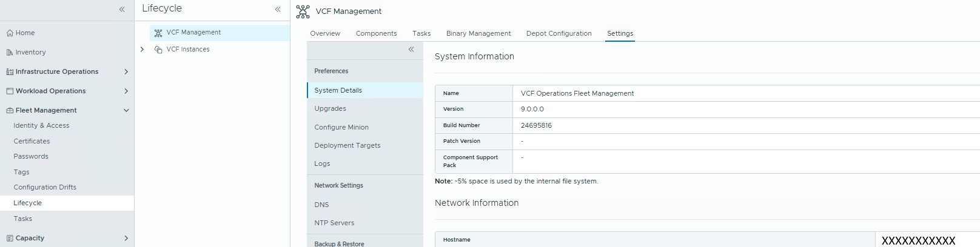The image size is (980, 247).
Task: Select the VCF Management tree icon
Action: click(x=158, y=33)
